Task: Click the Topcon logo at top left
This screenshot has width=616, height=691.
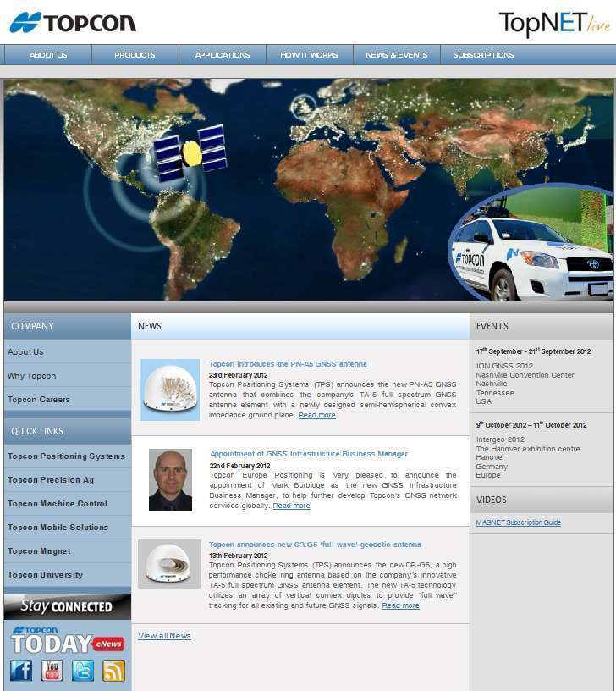Action: point(73,23)
